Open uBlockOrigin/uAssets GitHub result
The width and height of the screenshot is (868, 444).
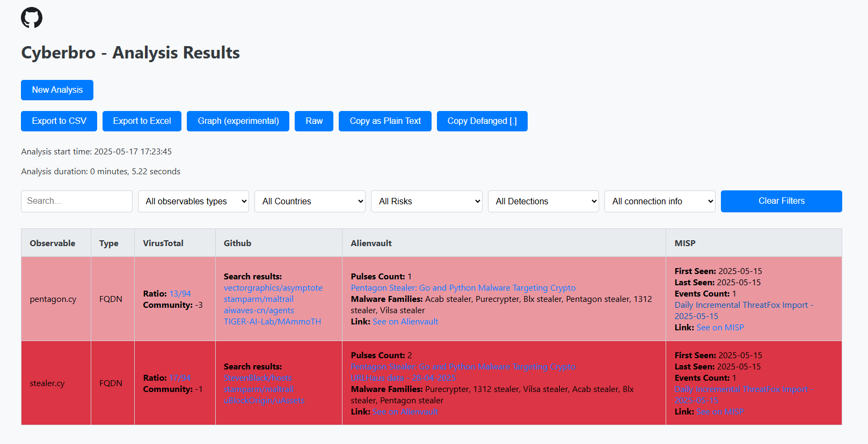264,401
